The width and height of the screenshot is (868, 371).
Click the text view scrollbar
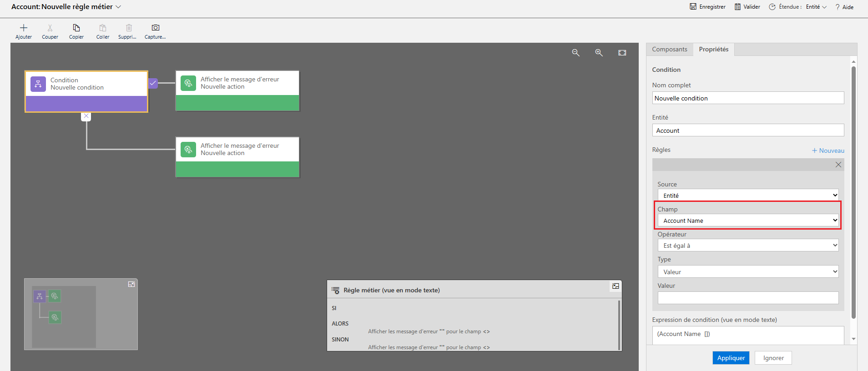pyautogui.click(x=619, y=325)
